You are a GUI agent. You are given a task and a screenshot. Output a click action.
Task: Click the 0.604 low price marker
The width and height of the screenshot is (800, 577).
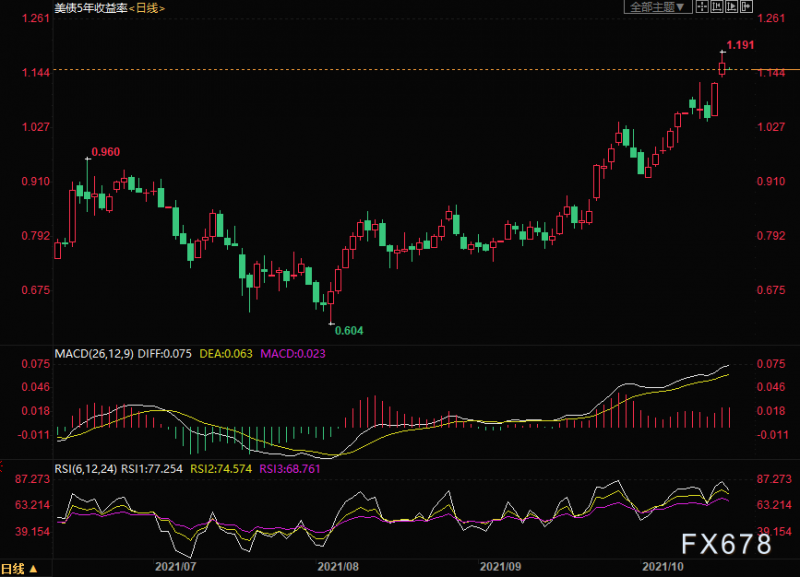point(347,330)
